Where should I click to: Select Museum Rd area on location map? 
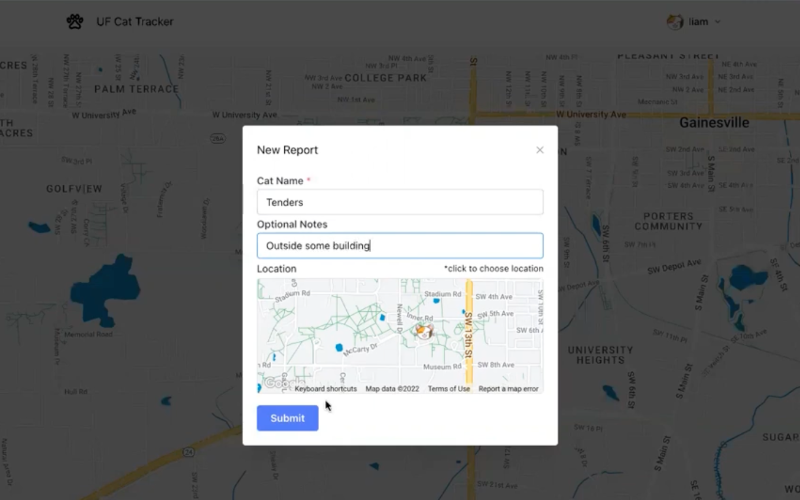coord(441,367)
